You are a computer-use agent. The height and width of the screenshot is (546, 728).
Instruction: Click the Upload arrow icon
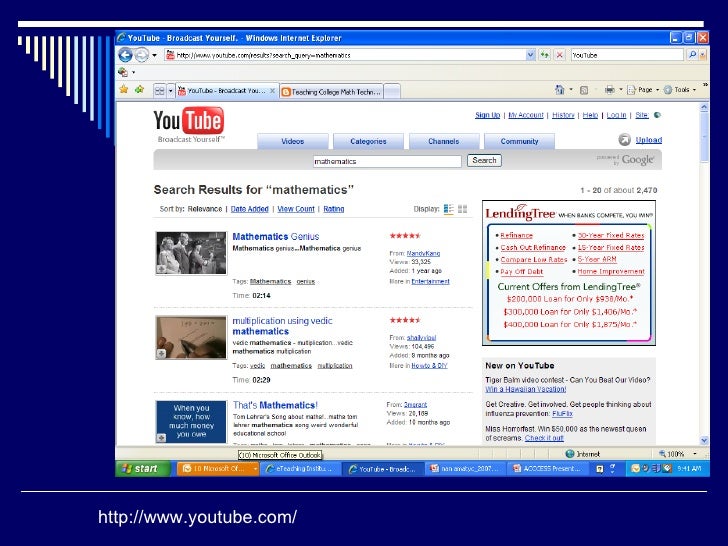[624, 139]
